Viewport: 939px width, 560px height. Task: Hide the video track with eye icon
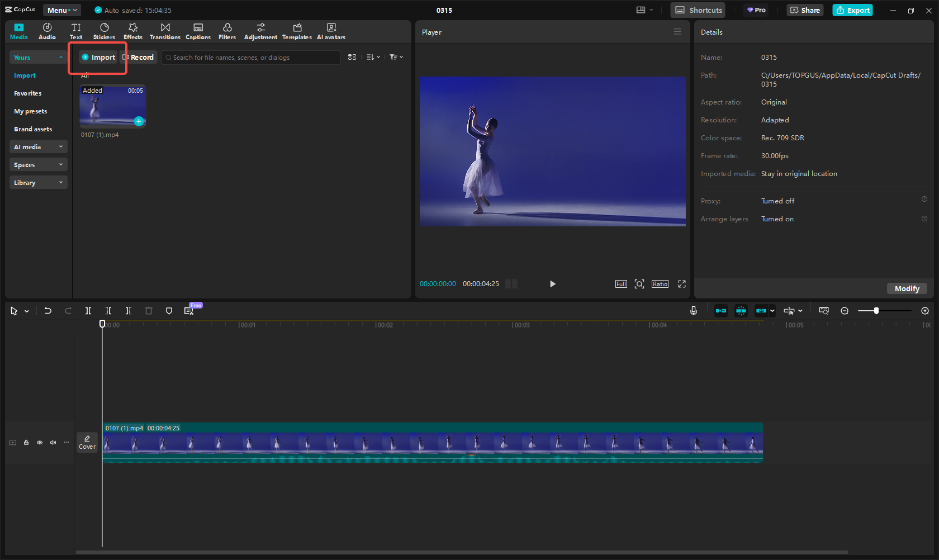point(40,443)
